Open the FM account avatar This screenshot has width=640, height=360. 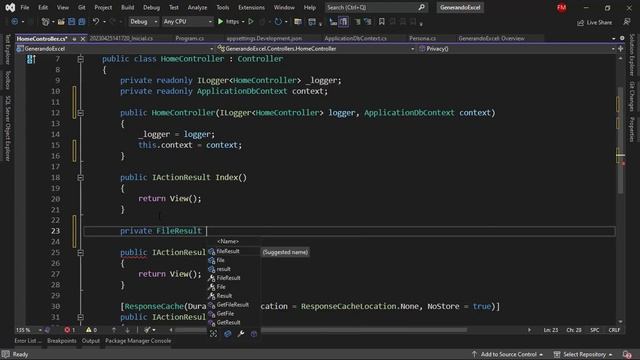tap(562, 7)
